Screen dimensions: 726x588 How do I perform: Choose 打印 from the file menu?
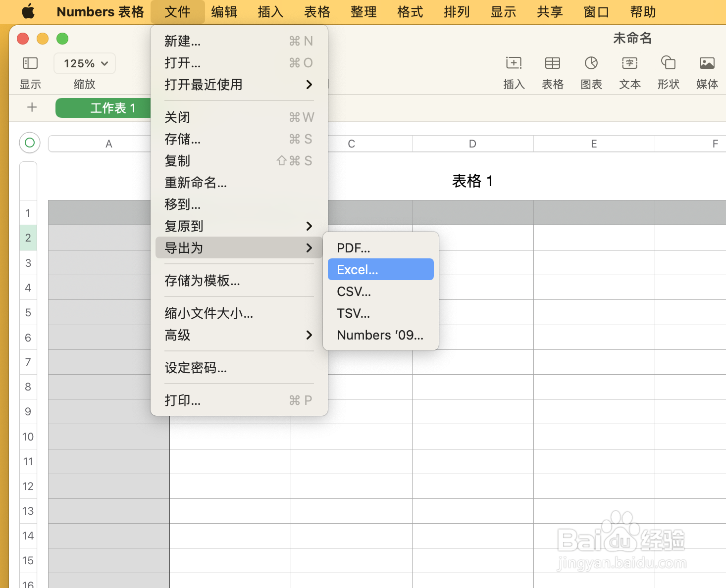click(182, 400)
